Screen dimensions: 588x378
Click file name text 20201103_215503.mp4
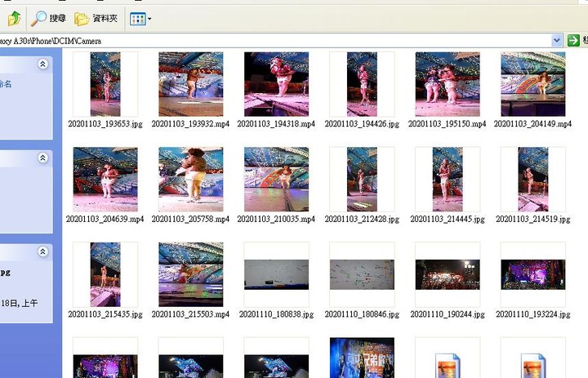click(x=190, y=314)
